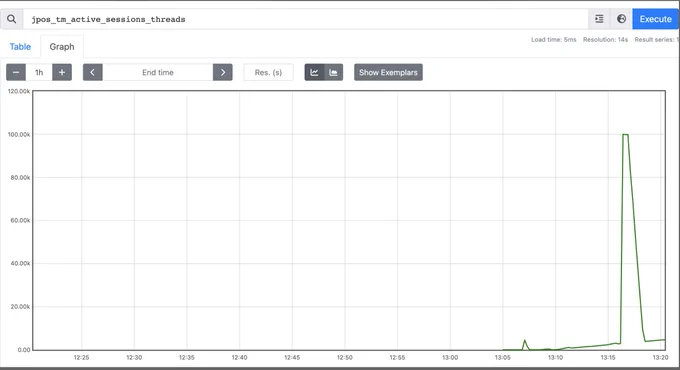The image size is (680, 370).
Task: Click the search magnifier icon
Action: (12, 19)
